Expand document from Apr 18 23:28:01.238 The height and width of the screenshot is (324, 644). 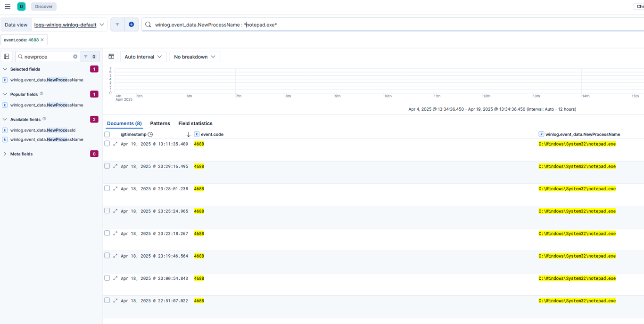click(115, 189)
